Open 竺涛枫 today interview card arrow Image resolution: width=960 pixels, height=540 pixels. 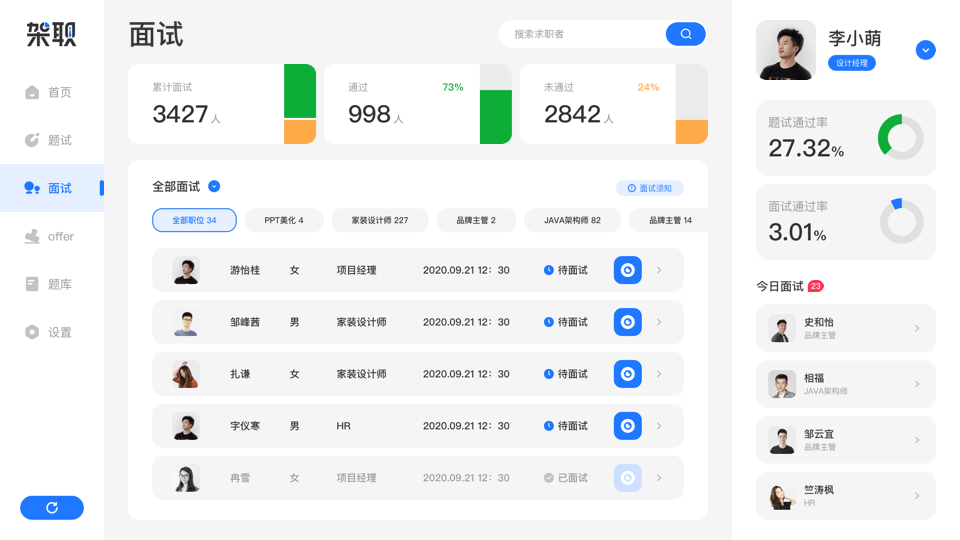tap(917, 495)
